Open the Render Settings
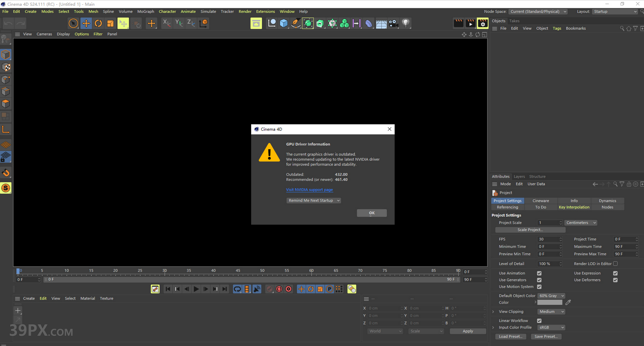Screen dimensions: 644x346 tap(483, 23)
